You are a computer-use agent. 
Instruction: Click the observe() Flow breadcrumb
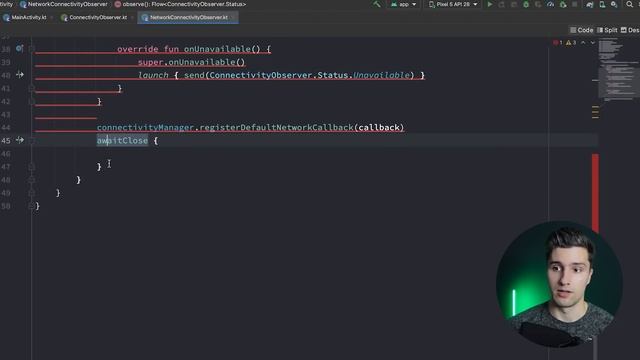click(180, 4)
